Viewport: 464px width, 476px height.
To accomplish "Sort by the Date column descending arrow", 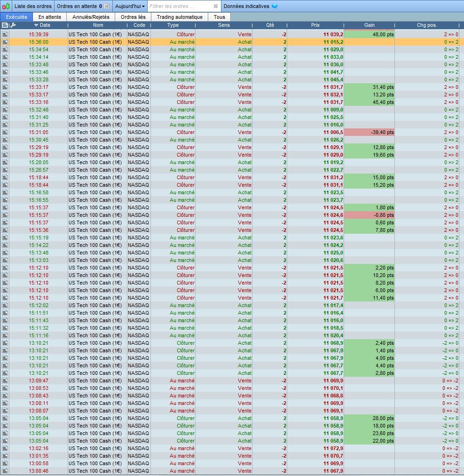I will click(x=36, y=25).
